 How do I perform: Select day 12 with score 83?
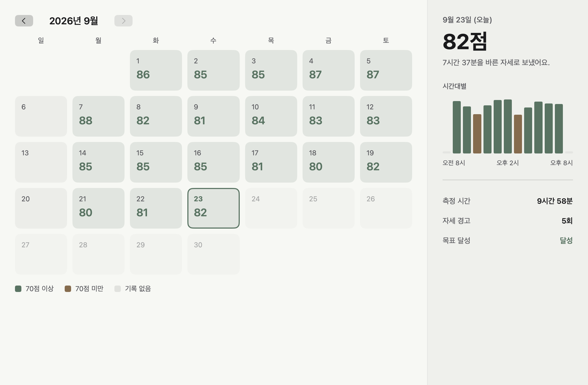pyautogui.click(x=386, y=116)
